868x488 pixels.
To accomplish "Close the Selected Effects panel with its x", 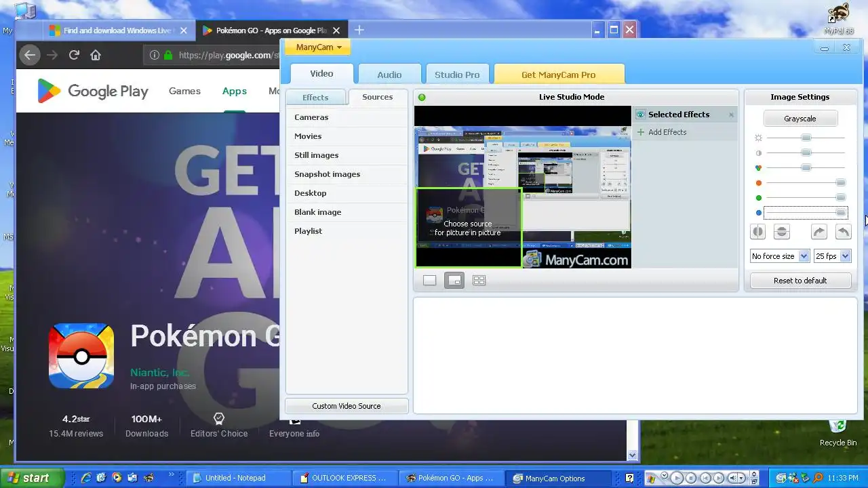I will click(x=731, y=115).
